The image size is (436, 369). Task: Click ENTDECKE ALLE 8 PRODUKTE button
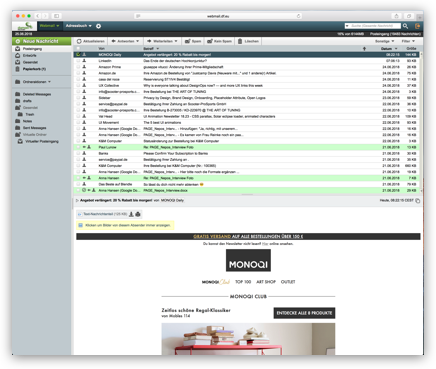(x=304, y=313)
